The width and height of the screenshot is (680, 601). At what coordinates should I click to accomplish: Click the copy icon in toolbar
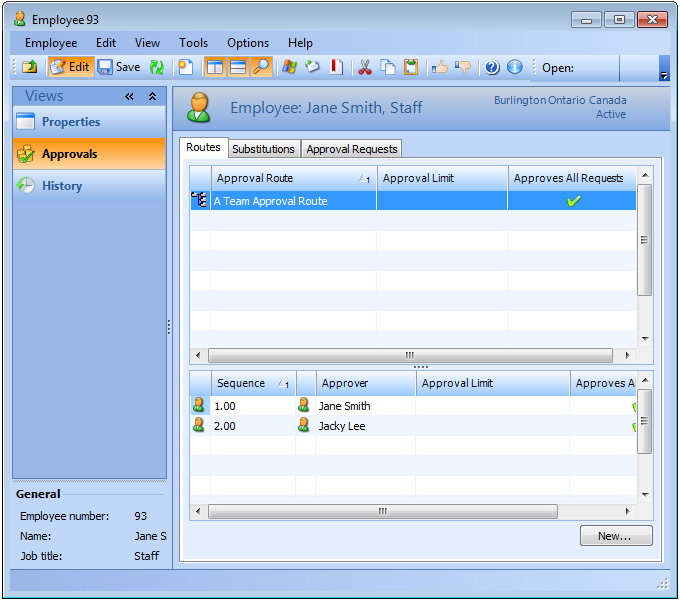[388, 67]
